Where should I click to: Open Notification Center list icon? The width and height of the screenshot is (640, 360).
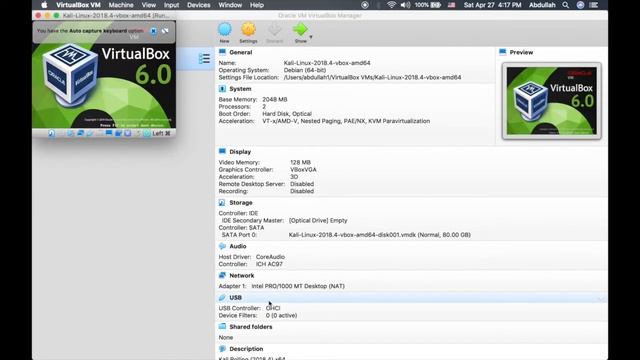click(594, 5)
